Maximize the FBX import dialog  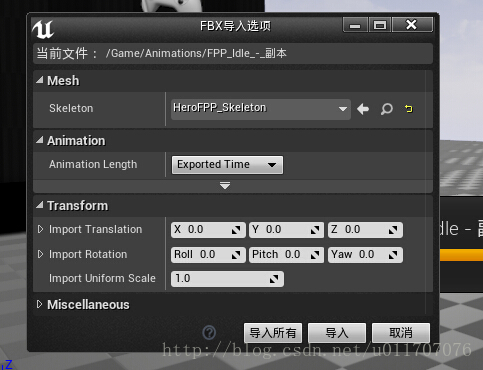coord(380,25)
